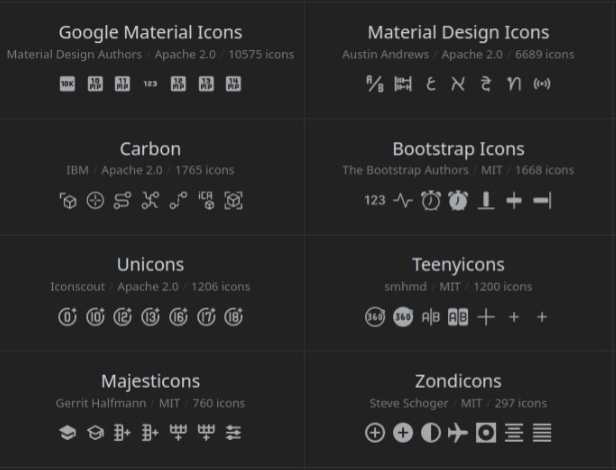Click the Material Design Authors credit
The width and height of the screenshot is (616, 470).
[74, 54]
